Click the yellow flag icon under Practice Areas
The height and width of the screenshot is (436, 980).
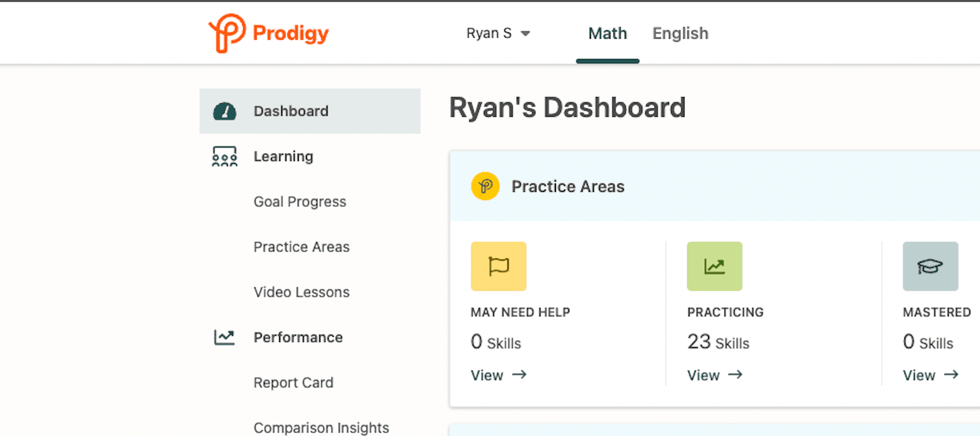498,267
